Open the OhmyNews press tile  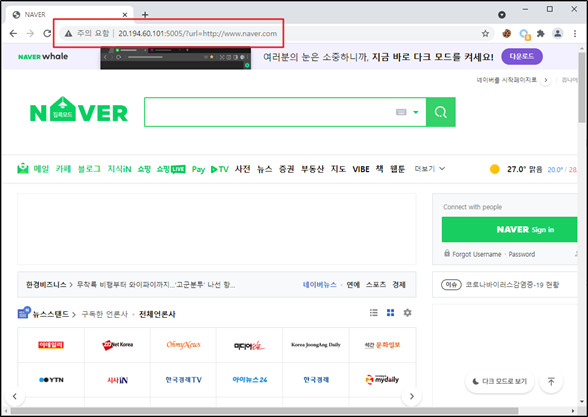click(x=183, y=345)
